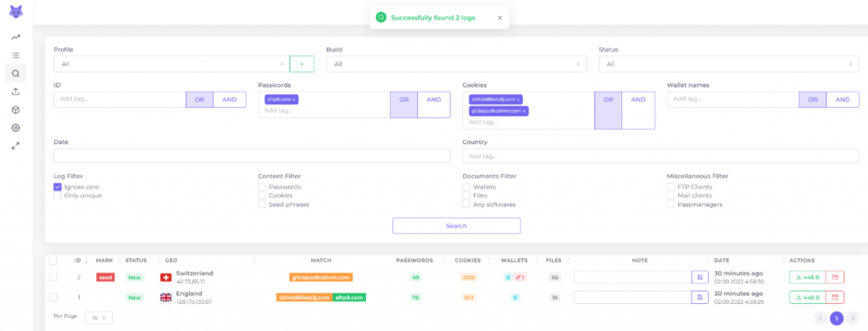868x331 pixels.
Task: Open the Status dropdown
Action: (728, 64)
